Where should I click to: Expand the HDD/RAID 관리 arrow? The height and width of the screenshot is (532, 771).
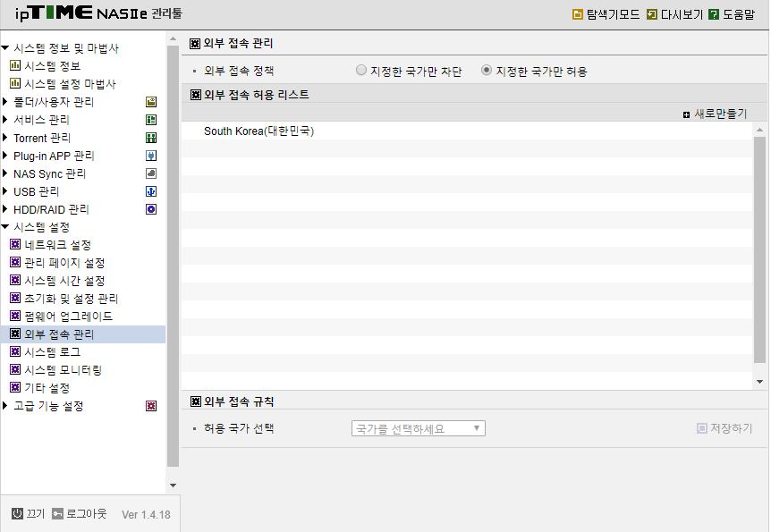click(4, 209)
